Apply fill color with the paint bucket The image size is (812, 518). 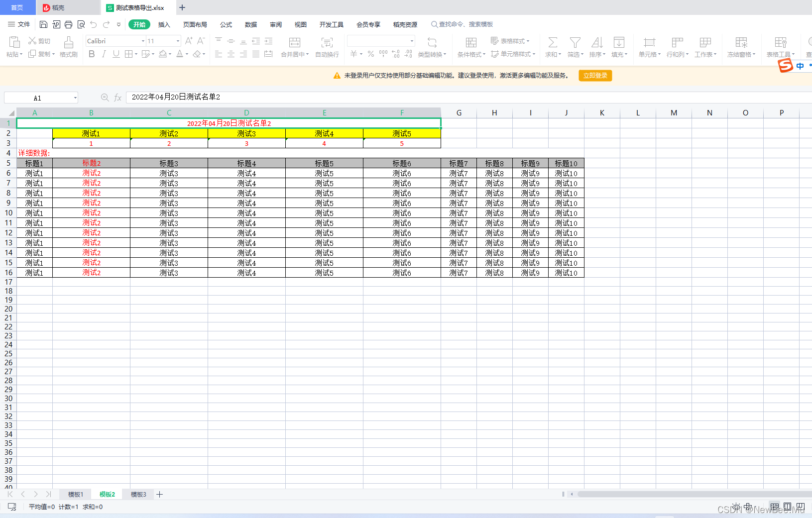(162, 54)
